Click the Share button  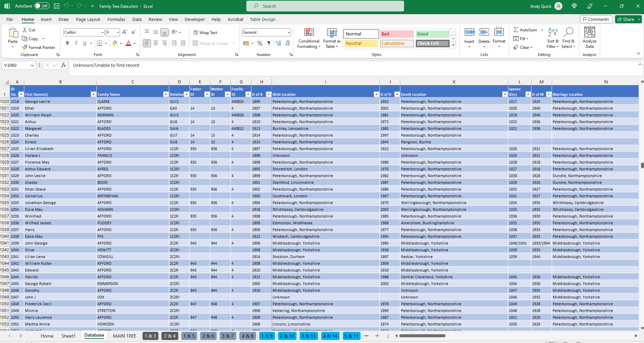[625, 19]
